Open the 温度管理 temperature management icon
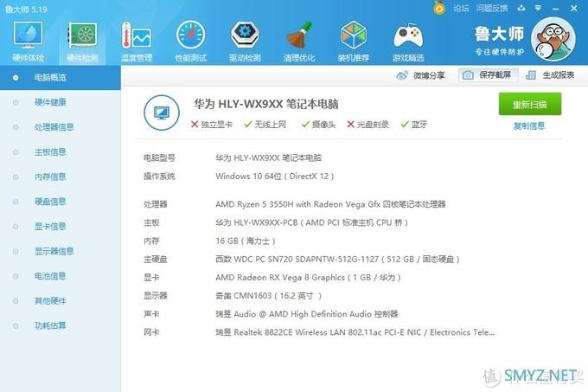Image resolution: width=588 pixels, height=392 pixels. pos(137,41)
